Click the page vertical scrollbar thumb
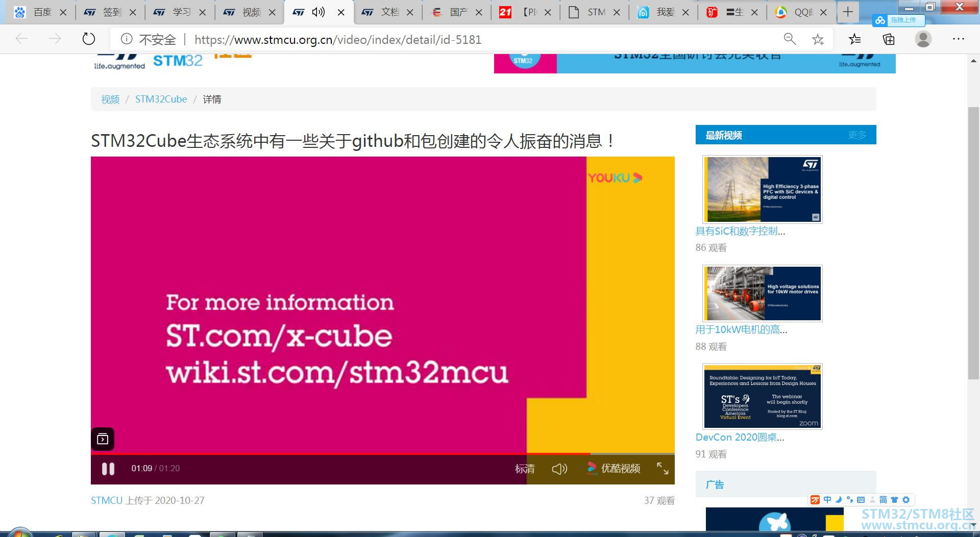This screenshot has height=537, width=980. [x=973, y=243]
